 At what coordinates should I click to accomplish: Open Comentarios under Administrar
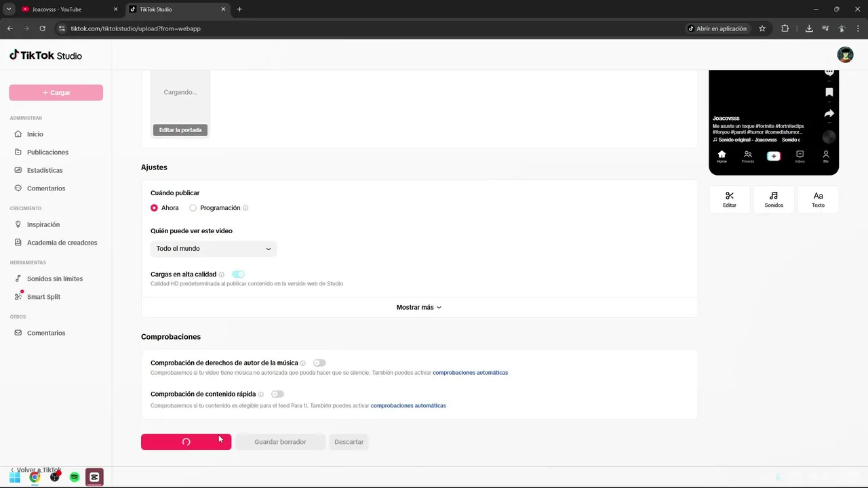click(46, 188)
